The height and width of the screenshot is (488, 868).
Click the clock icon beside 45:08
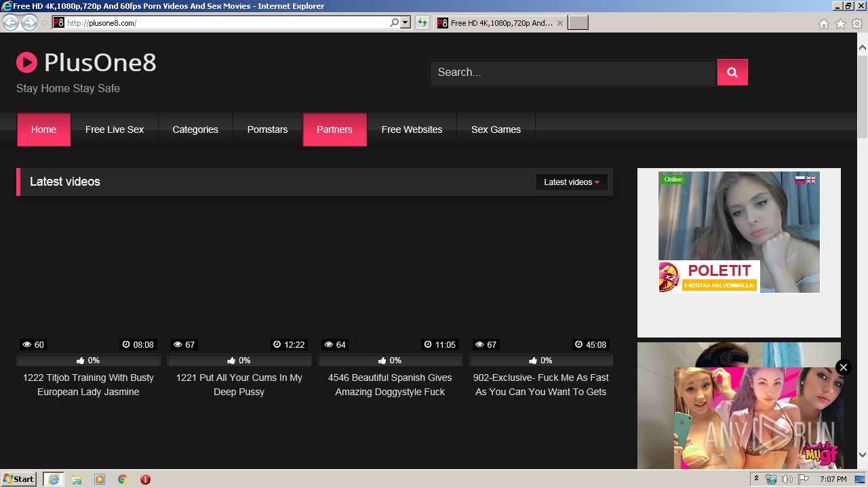click(578, 345)
